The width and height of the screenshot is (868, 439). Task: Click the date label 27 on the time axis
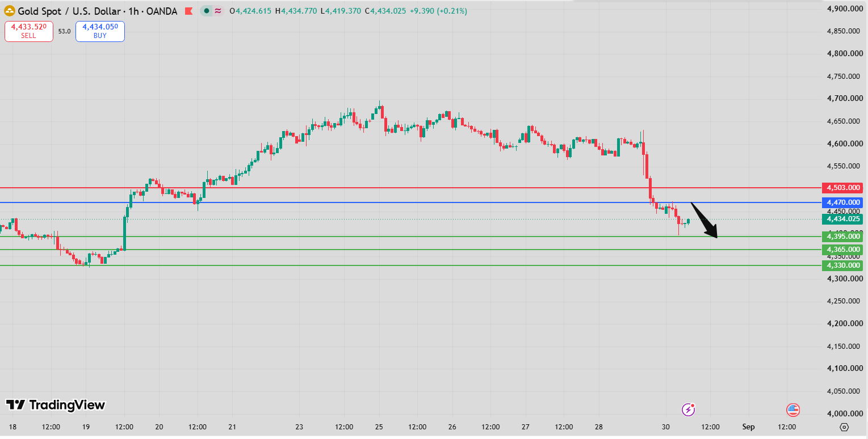[526, 427]
